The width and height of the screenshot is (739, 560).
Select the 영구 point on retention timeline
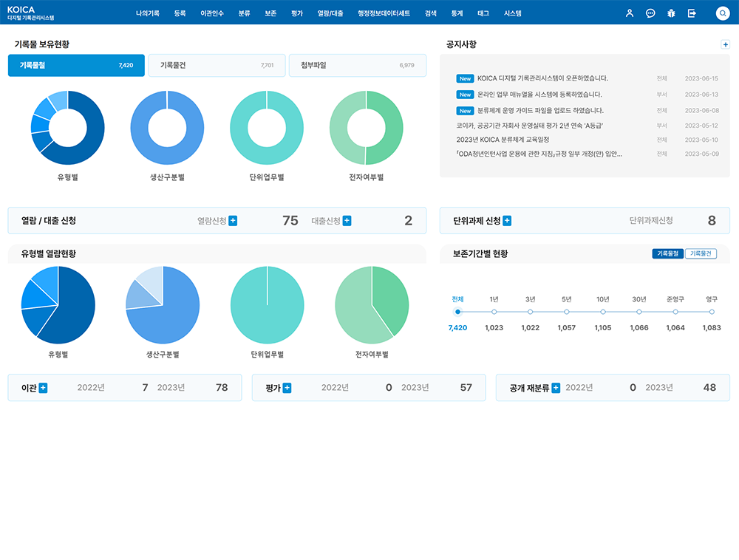712,312
